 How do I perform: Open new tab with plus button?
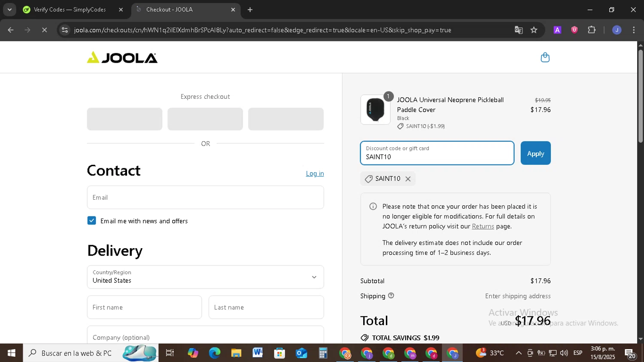[x=250, y=9]
